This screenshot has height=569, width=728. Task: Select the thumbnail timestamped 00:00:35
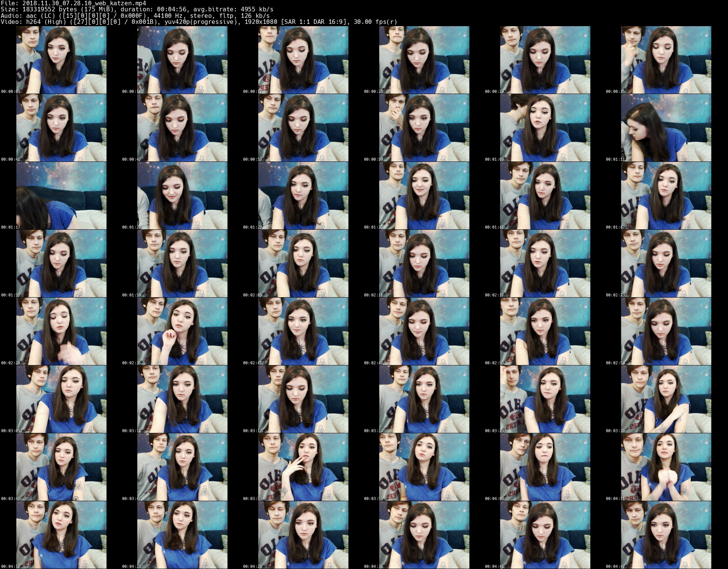pos(666,60)
